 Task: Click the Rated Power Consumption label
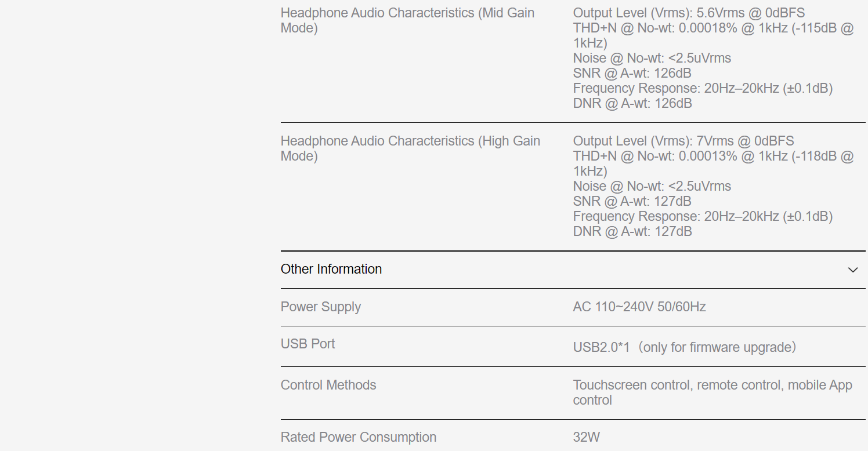[359, 437]
